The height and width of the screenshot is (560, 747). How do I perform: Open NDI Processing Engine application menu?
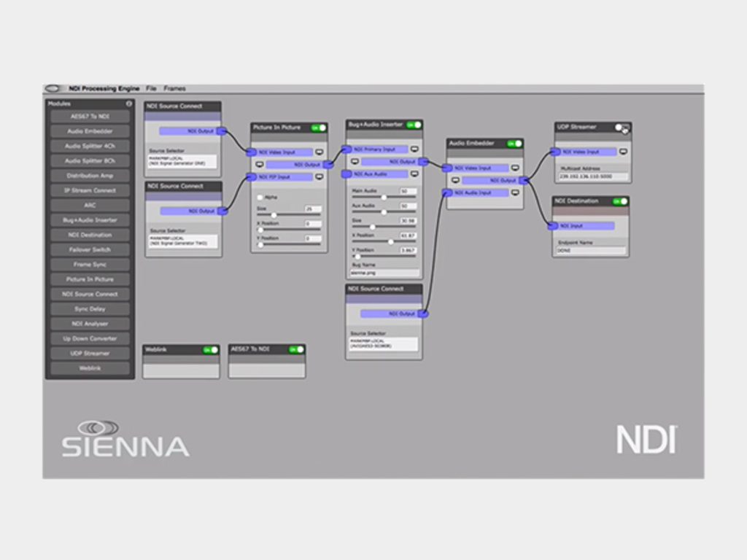coord(104,88)
